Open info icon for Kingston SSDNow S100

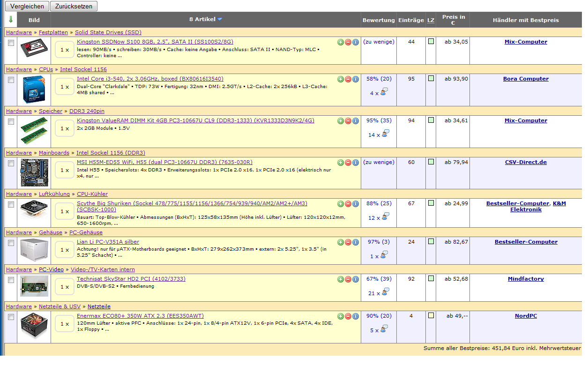click(x=356, y=42)
